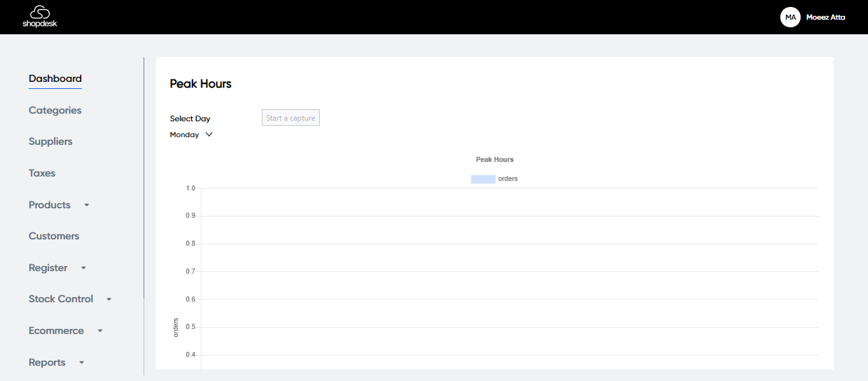Expand the Stock Control submenu arrow

click(x=109, y=299)
